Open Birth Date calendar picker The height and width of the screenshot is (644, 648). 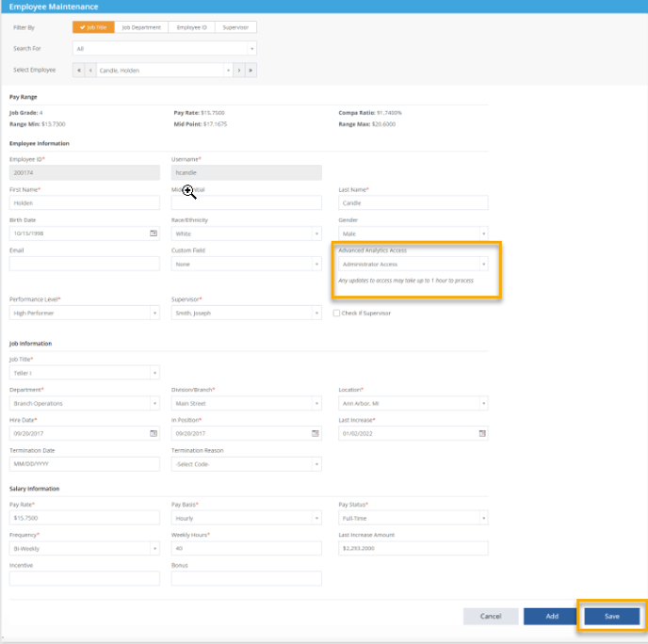pos(154,233)
